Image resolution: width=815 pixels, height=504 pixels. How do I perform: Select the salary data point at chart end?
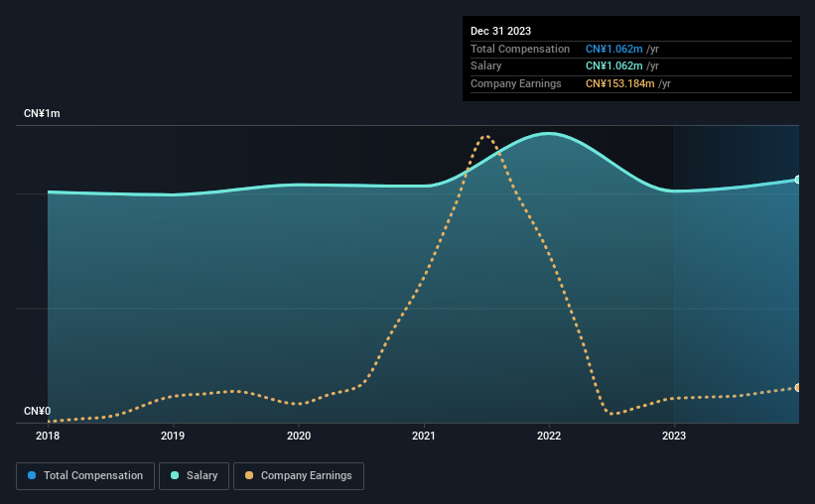tap(798, 180)
